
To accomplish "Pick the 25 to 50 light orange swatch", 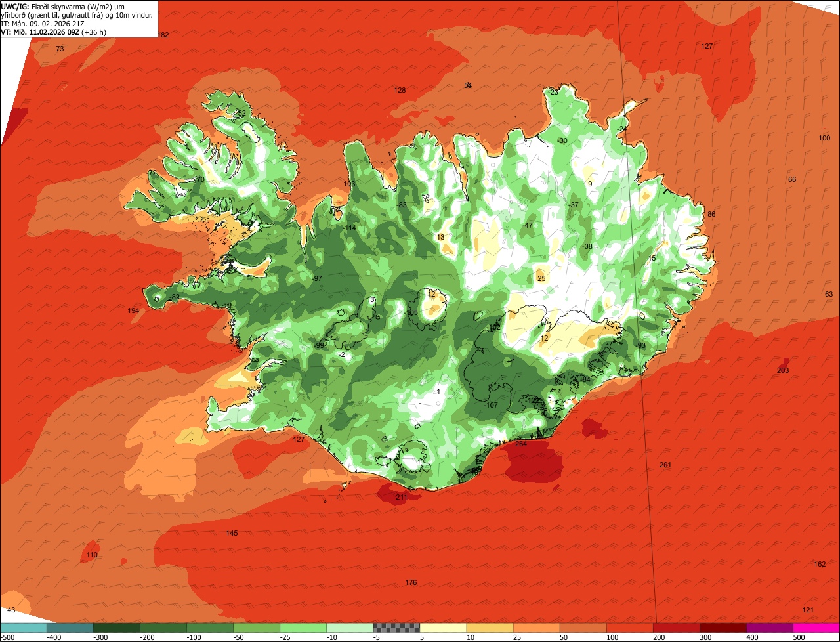I will pyautogui.click(x=536, y=628).
